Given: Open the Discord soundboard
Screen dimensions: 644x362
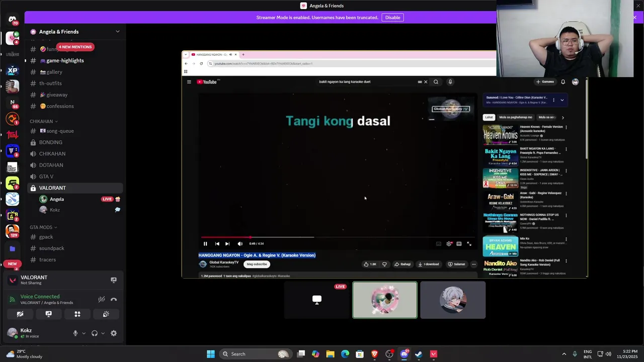Looking at the screenshot, I should 106,314.
